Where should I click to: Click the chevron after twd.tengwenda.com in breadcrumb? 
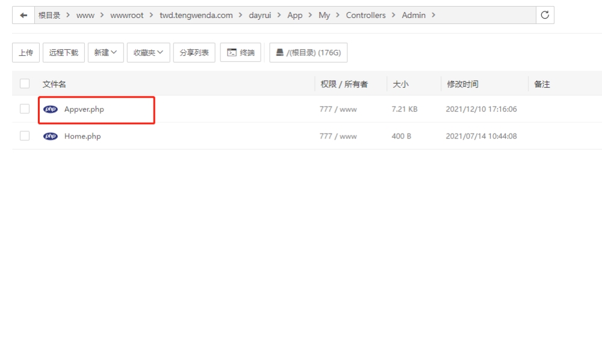(240, 15)
